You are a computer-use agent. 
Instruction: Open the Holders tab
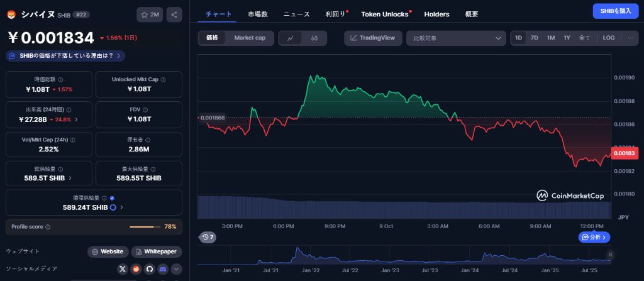click(x=436, y=14)
